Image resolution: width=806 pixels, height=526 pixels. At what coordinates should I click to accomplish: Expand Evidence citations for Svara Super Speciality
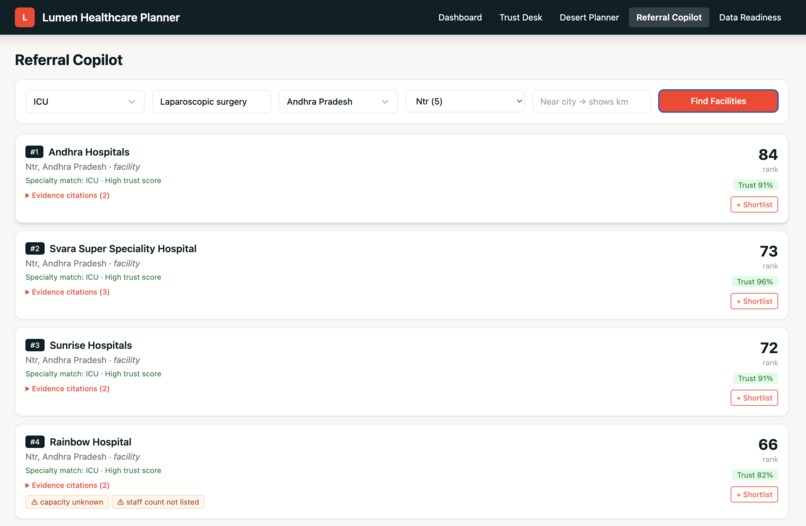[x=67, y=292]
